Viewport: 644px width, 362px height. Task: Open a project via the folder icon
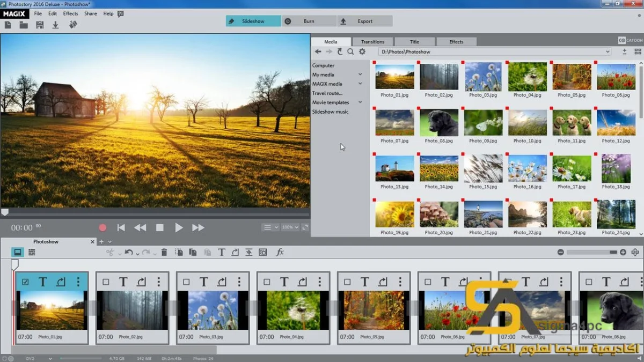(24, 25)
